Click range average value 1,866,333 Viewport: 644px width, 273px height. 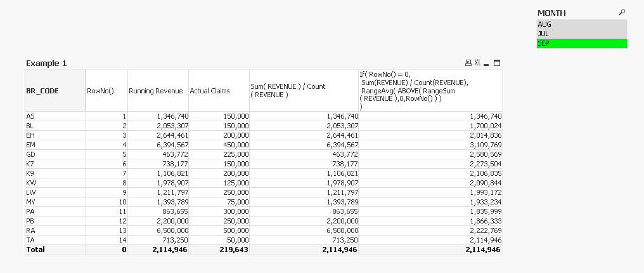(486, 221)
